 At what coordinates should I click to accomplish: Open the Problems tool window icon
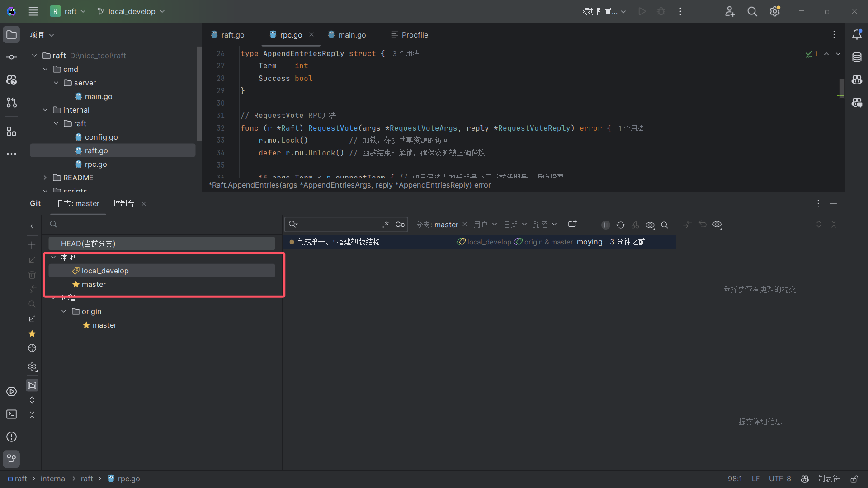pyautogui.click(x=12, y=437)
